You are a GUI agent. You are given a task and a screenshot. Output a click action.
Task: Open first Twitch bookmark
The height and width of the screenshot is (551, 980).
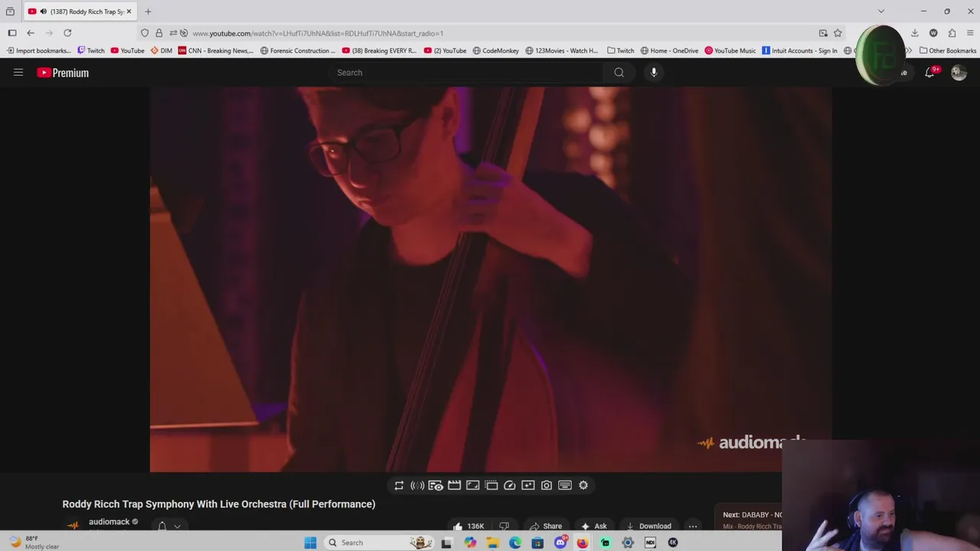(91, 51)
